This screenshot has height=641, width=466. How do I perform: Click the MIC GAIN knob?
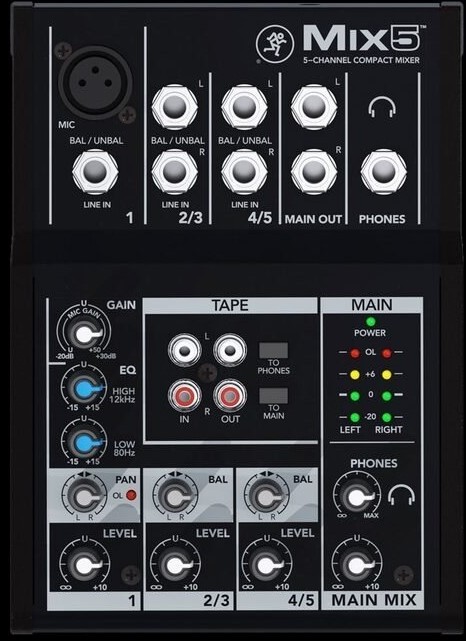coord(84,334)
